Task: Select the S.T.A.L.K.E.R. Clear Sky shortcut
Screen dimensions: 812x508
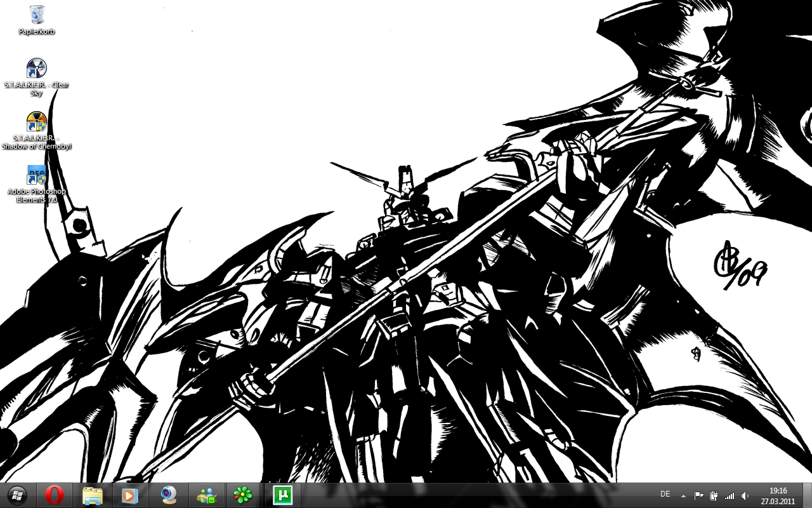Action: point(37,77)
